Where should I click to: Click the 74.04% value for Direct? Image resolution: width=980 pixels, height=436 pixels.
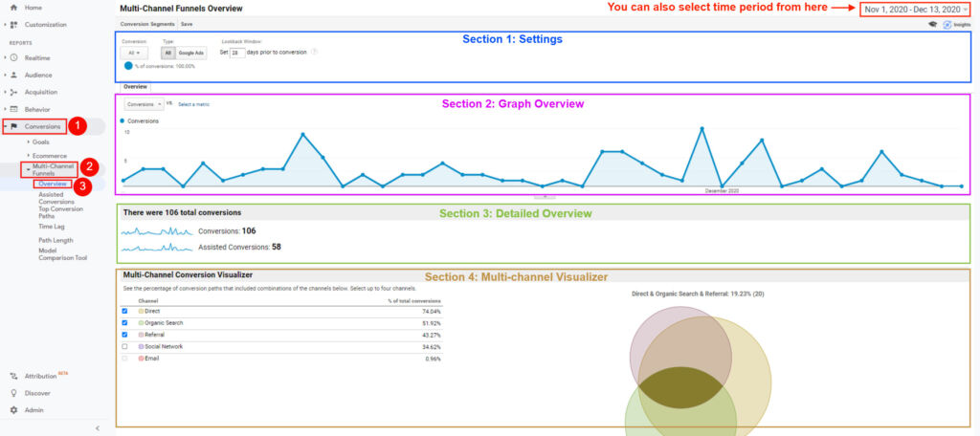point(432,311)
